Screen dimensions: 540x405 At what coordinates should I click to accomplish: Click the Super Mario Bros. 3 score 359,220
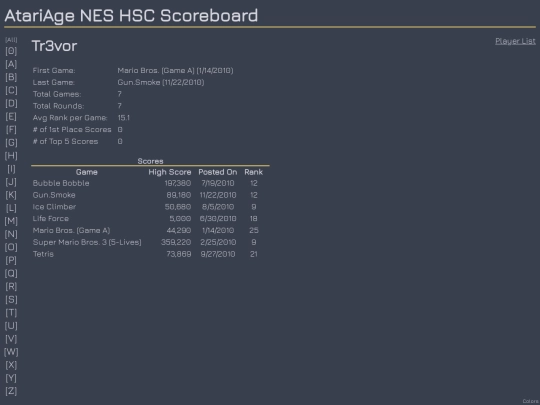coord(176,242)
